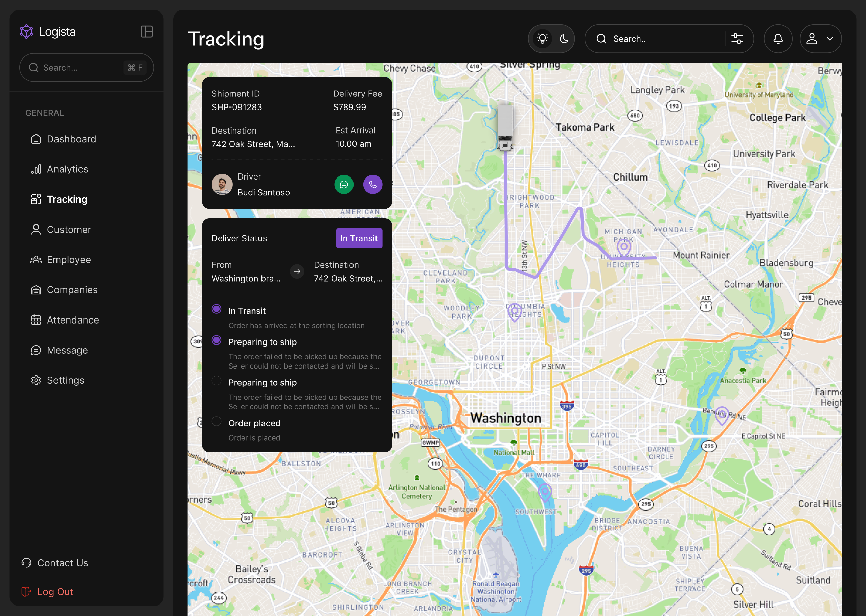Click the top bar search magnifier icon
Screen dimensions: 866x616
601,39
